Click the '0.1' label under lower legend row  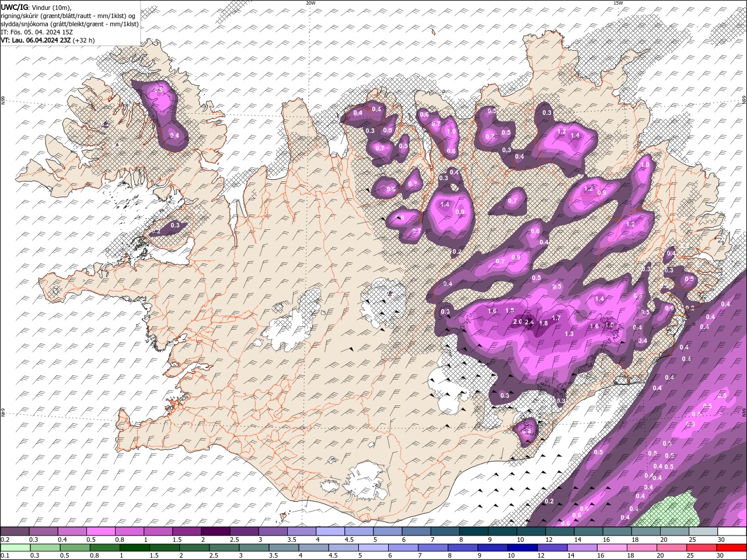(x=5, y=556)
